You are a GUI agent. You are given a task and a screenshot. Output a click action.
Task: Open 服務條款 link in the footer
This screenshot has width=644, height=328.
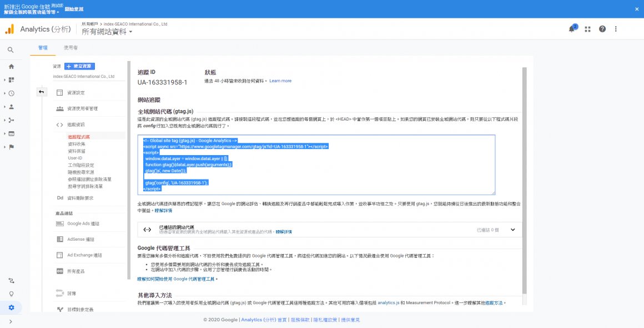tap(300, 320)
